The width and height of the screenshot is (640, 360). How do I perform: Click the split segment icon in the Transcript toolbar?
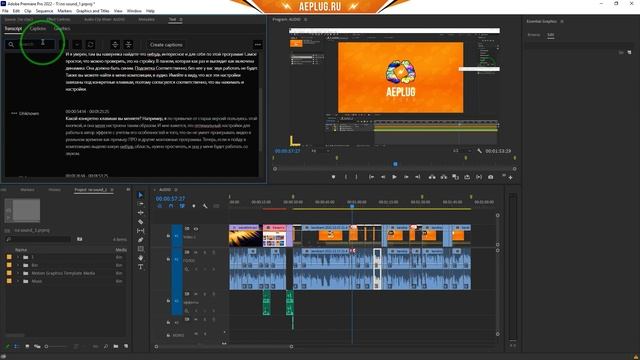click(x=115, y=44)
